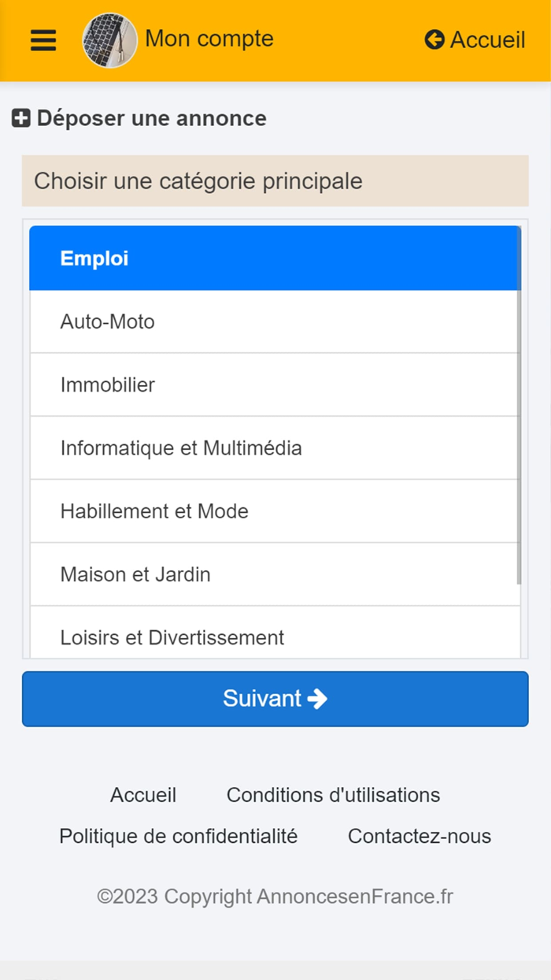Screen dimensions: 551x980
Task: Select the Emploi category
Action: [x=275, y=258]
